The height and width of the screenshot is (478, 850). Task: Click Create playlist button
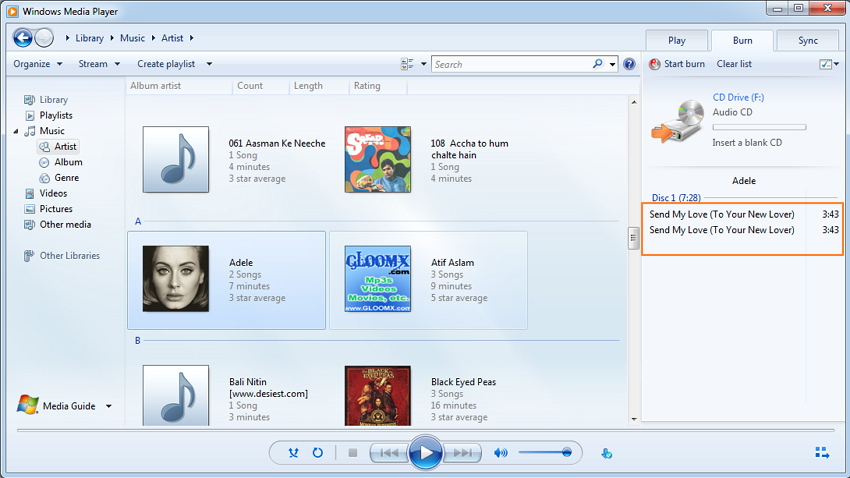[166, 64]
